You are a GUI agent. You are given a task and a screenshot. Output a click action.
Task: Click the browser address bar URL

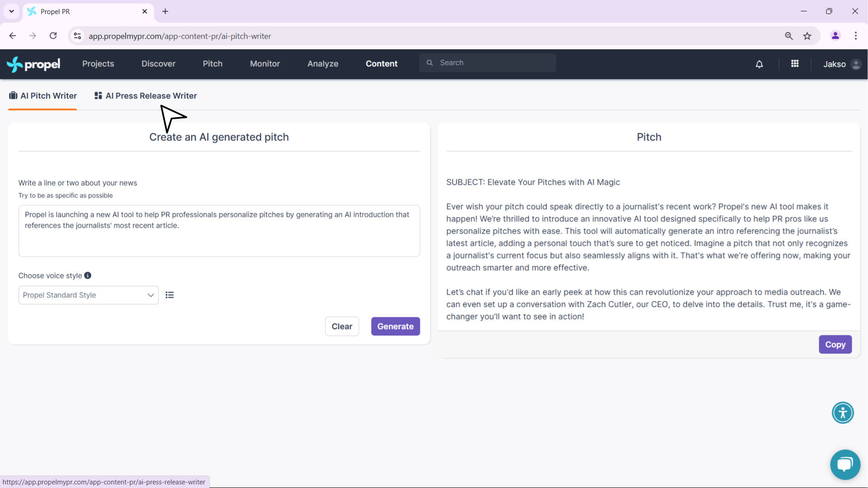coord(180,36)
